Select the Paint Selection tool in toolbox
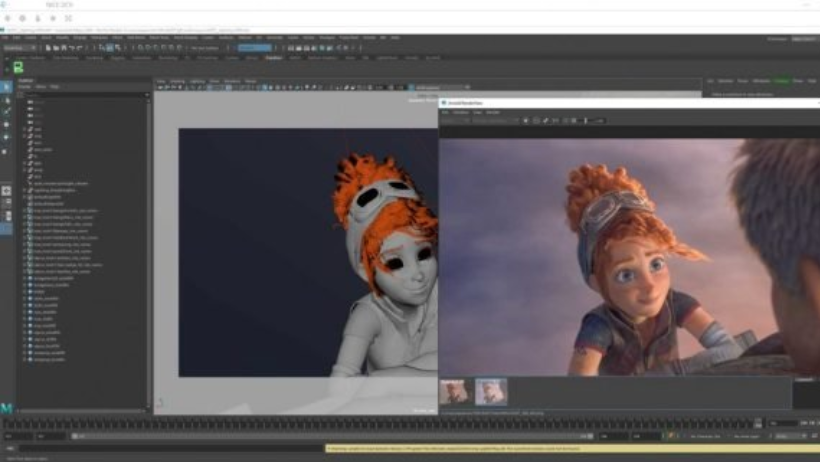 pos(6,112)
